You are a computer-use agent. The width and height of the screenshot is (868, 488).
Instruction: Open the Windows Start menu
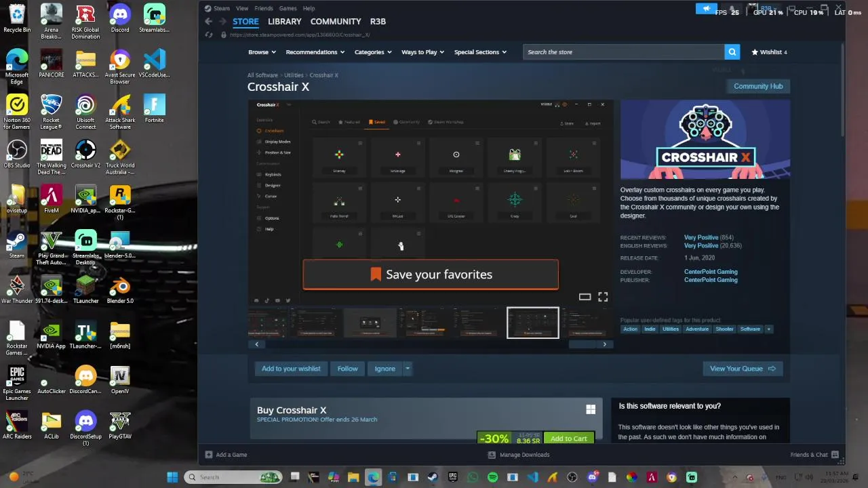[172, 477]
